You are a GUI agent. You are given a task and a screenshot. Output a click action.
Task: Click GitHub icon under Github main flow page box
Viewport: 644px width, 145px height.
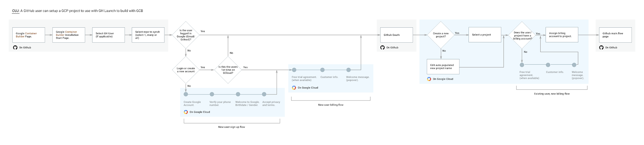(601, 48)
